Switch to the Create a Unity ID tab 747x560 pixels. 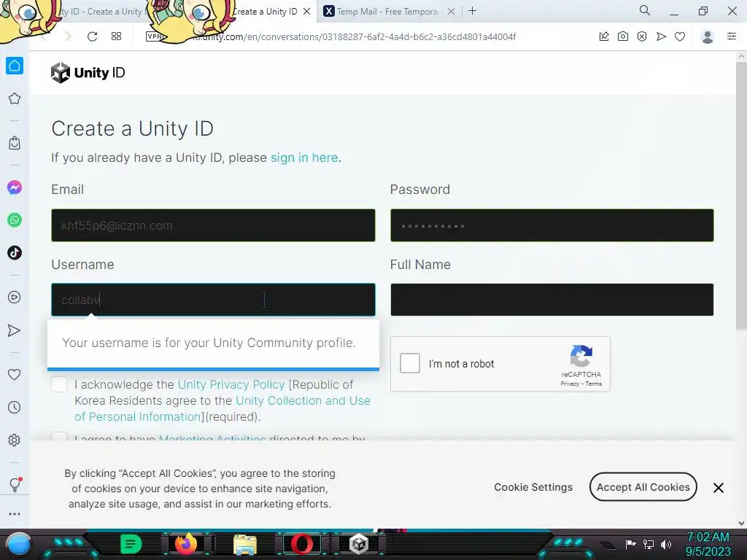pos(265,12)
